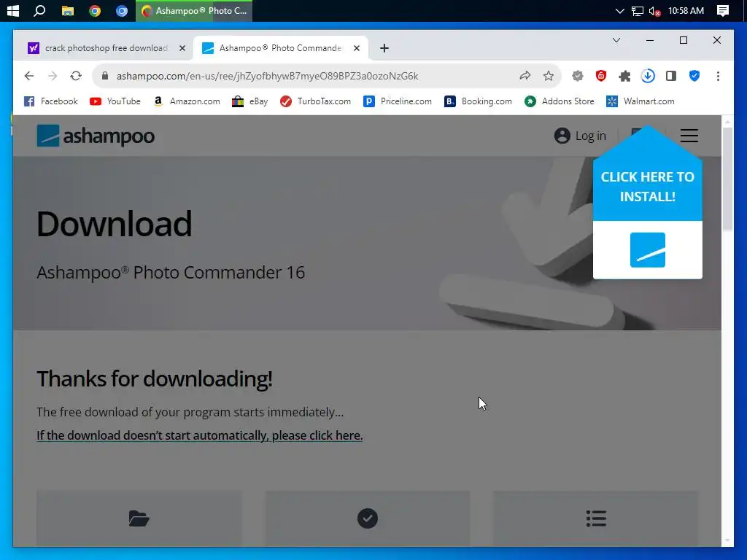Click the checkmark circle icon card

point(368,518)
